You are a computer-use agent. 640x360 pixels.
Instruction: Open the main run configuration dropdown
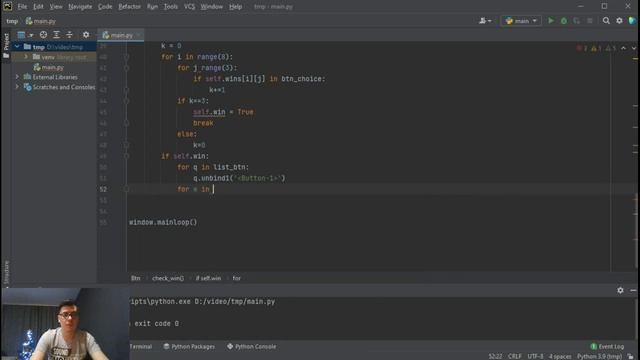[x=521, y=21]
